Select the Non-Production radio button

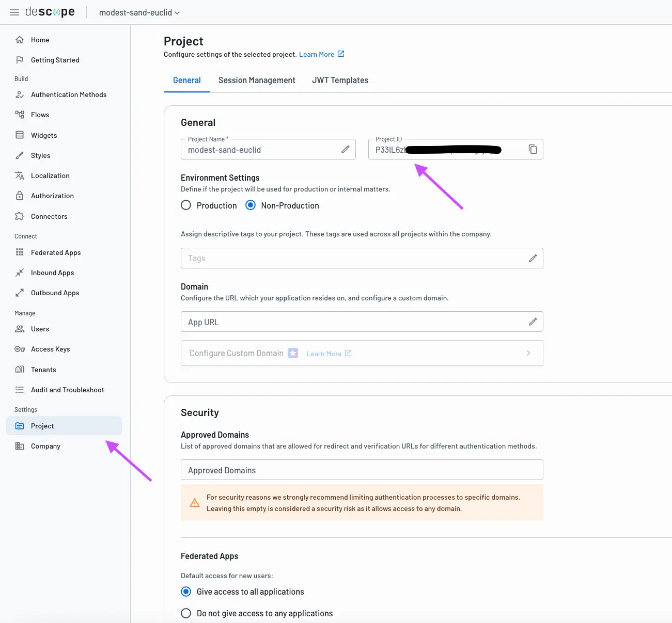[251, 205]
